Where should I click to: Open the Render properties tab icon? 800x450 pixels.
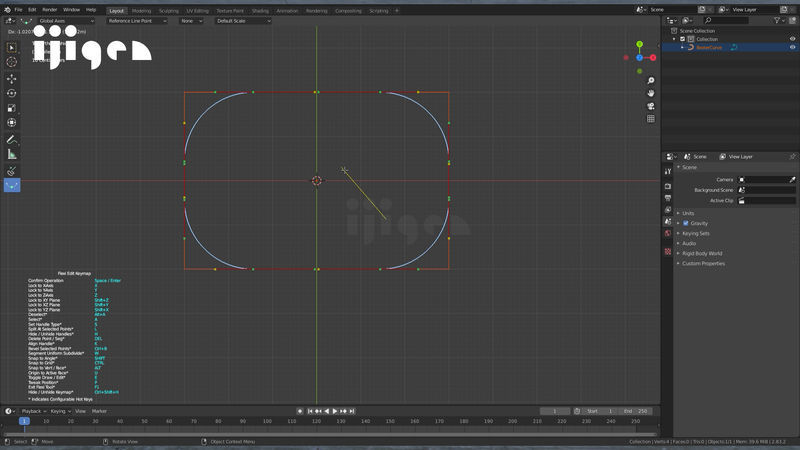click(668, 186)
